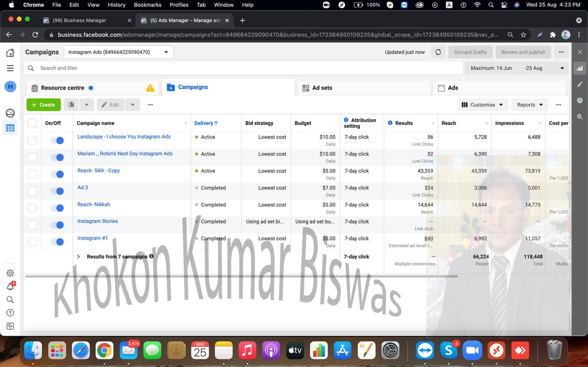Open the Home icon in left sidebar
Image resolution: width=588 pixels, height=367 pixels.
[10, 52]
